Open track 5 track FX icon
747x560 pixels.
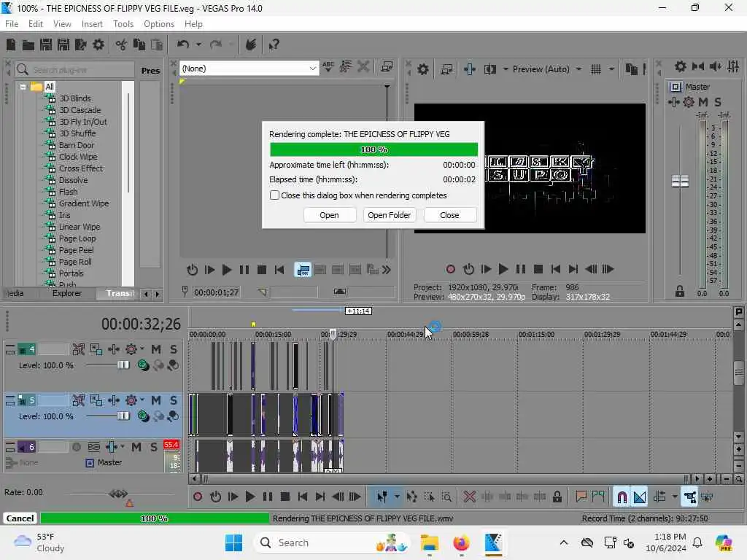point(131,400)
